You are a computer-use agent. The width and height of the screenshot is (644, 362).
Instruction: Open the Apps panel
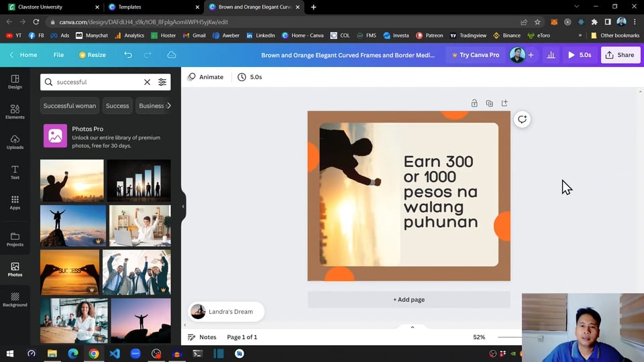coord(15,202)
